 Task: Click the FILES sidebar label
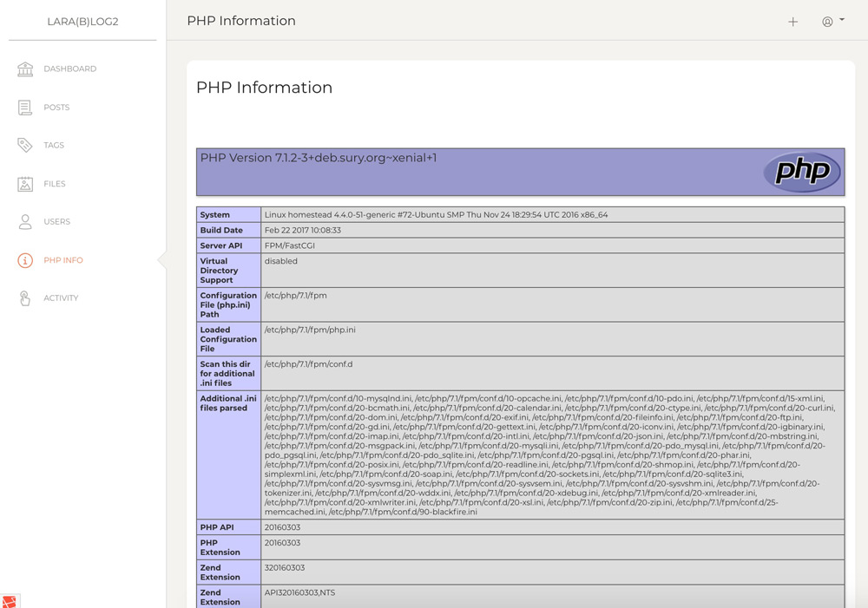(56, 183)
